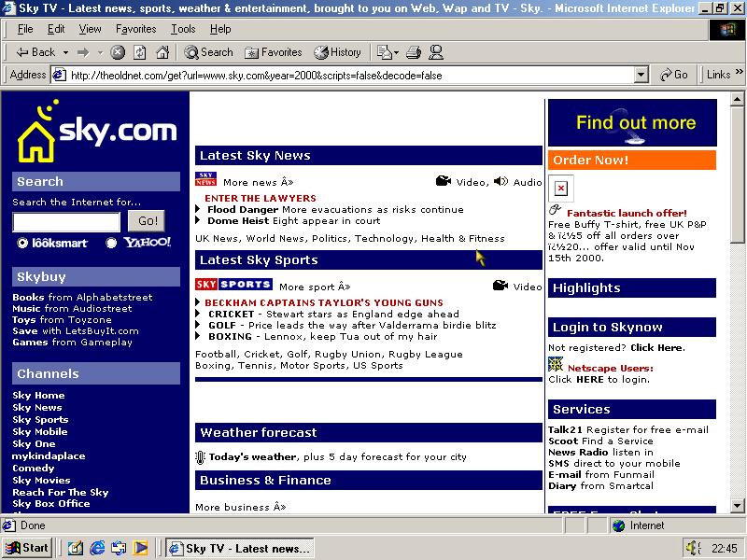747x560 pixels.
Task: Open Search pane from the toolbar
Action: (208, 52)
